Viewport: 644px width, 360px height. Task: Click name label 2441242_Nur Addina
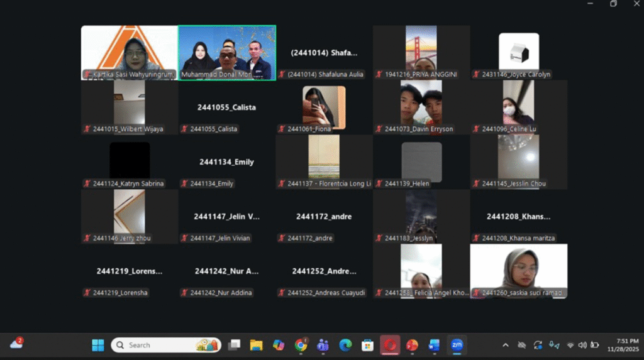pyautogui.click(x=221, y=293)
